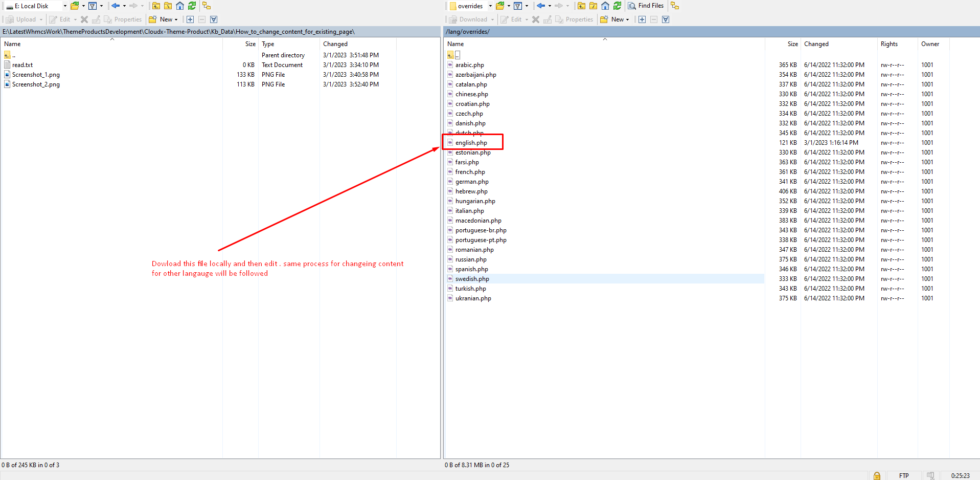Viewport: 980px width, 480px height.
Task: Click back arrow in local panel
Action: [x=116, y=6]
